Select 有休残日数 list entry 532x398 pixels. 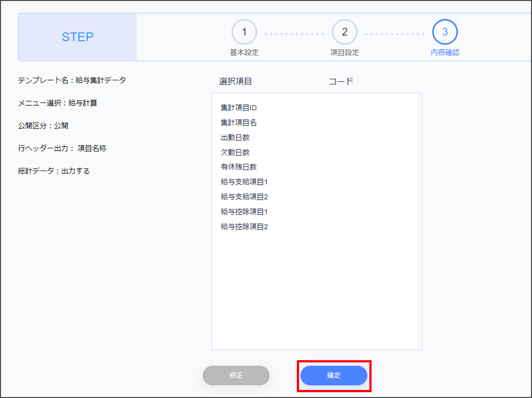(x=238, y=167)
